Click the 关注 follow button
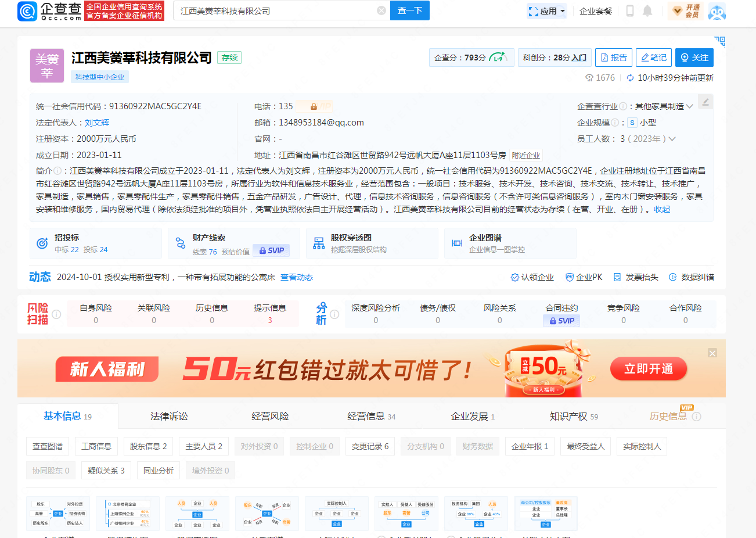This screenshot has width=756, height=538. [x=694, y=58]
